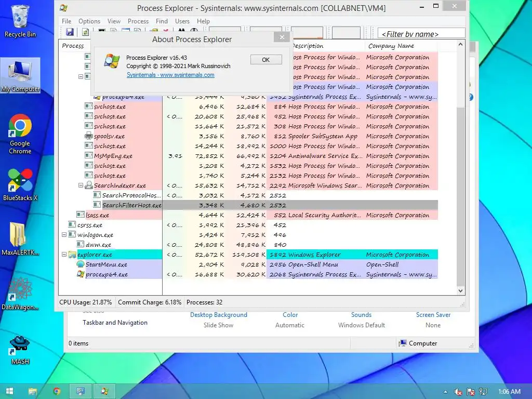Open the Find menu

coord(162,21)
